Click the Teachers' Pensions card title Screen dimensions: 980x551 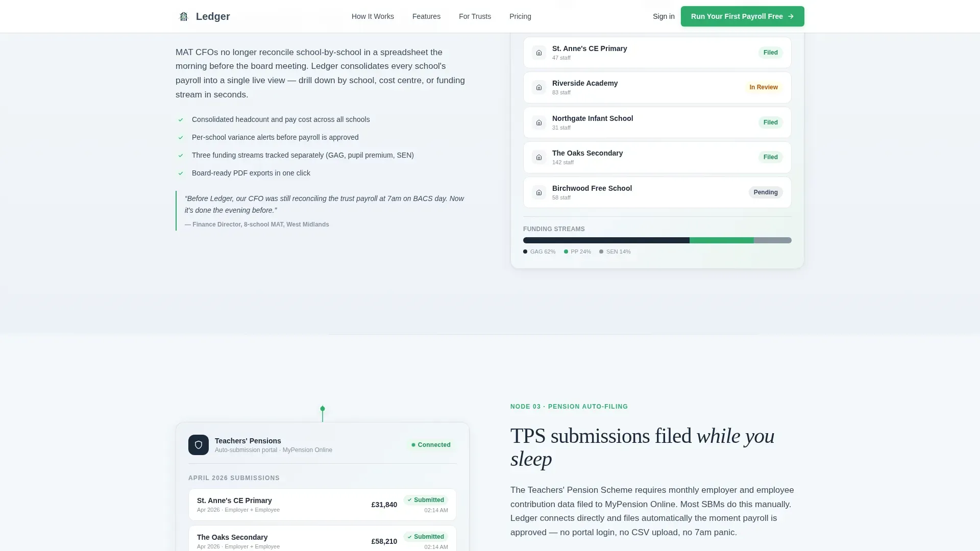(x=248, y=441)
